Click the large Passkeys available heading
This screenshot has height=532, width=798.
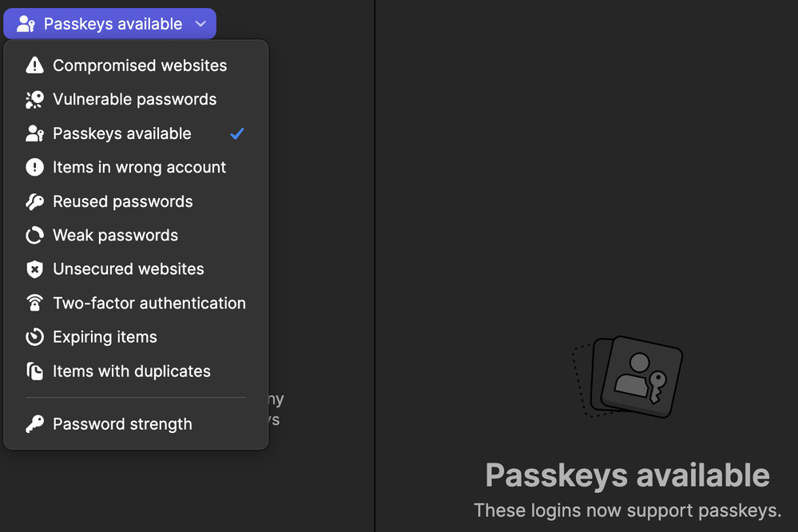627,475
